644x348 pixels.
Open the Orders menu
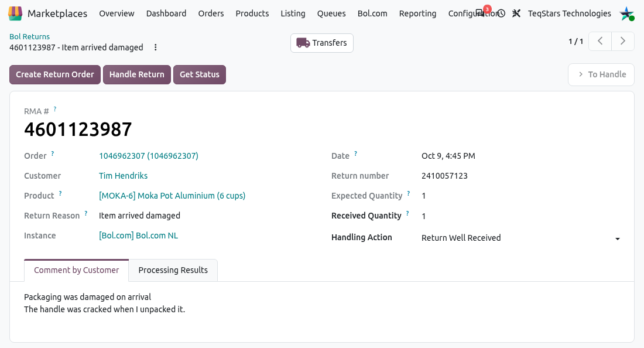point(211,13)
